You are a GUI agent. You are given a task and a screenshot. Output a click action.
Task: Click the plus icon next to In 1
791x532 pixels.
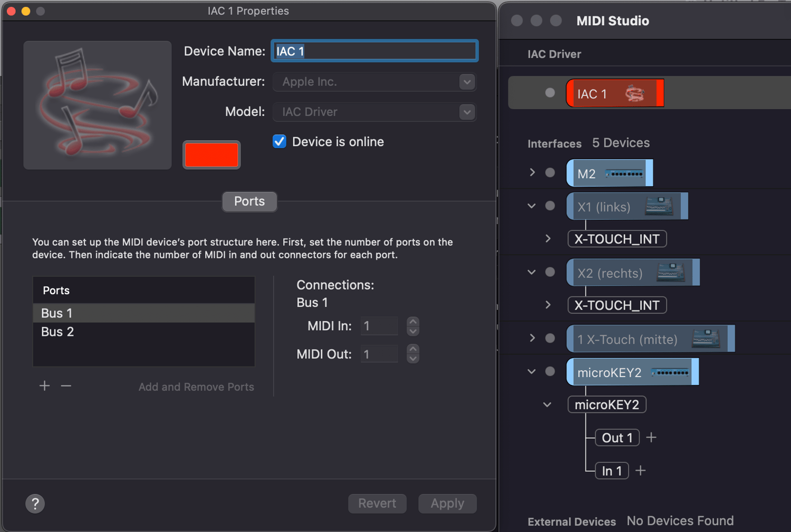(641, 470)
